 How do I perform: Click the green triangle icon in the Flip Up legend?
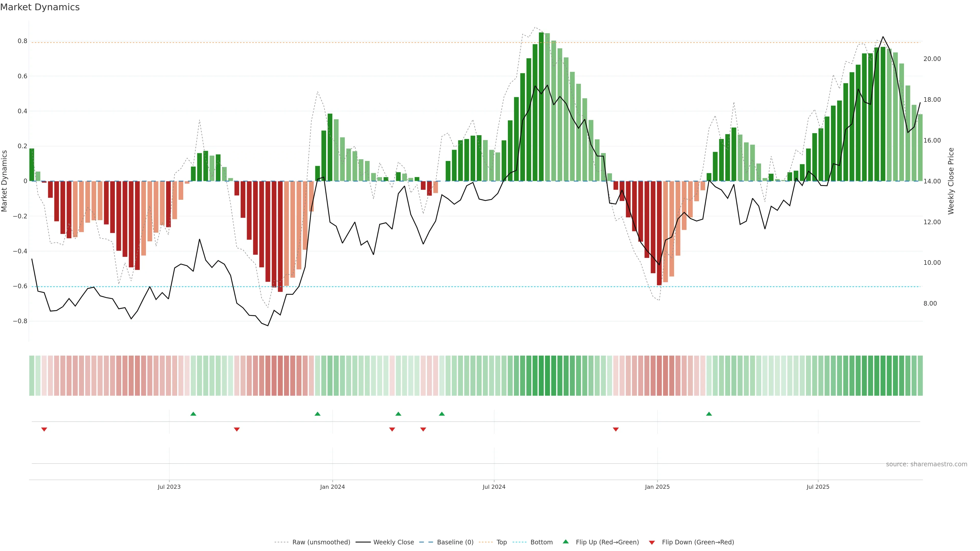[x=566, y=542]
